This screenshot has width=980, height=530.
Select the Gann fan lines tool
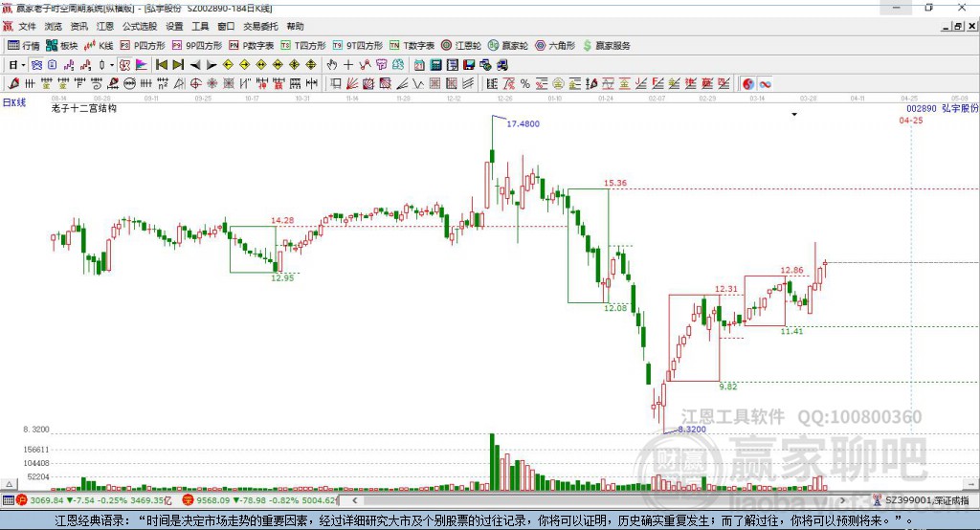tap(352, 84)
